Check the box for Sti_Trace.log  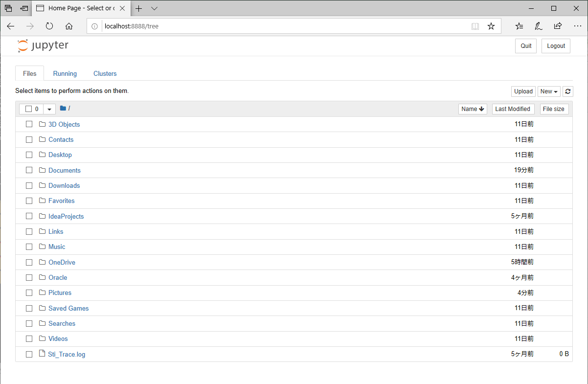point(29,354)
